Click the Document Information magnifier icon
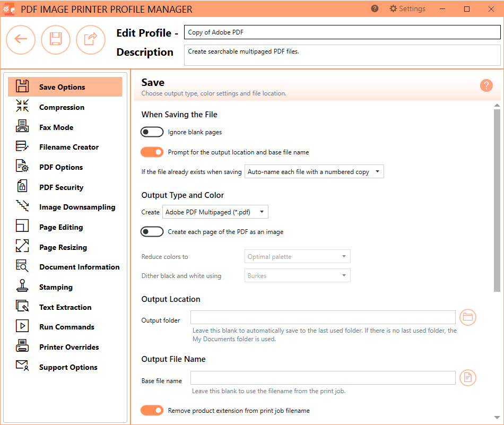 (22, 265)
